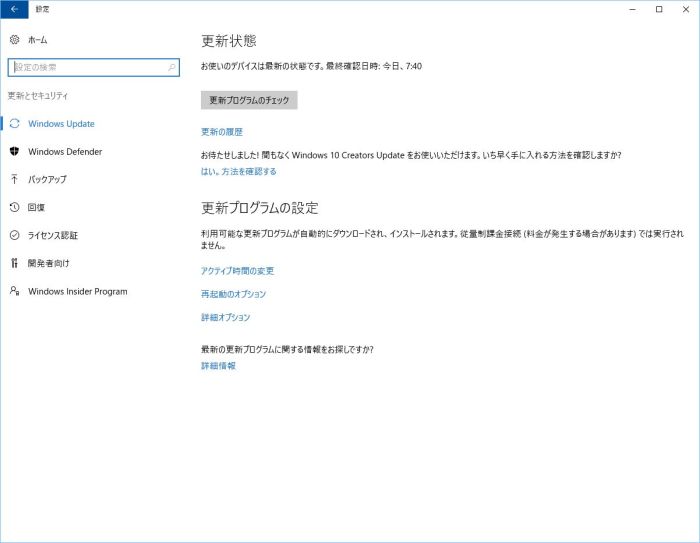700x543 pixels.
Task: Click the はい、方法を確認する link
Action: point(238,172)
